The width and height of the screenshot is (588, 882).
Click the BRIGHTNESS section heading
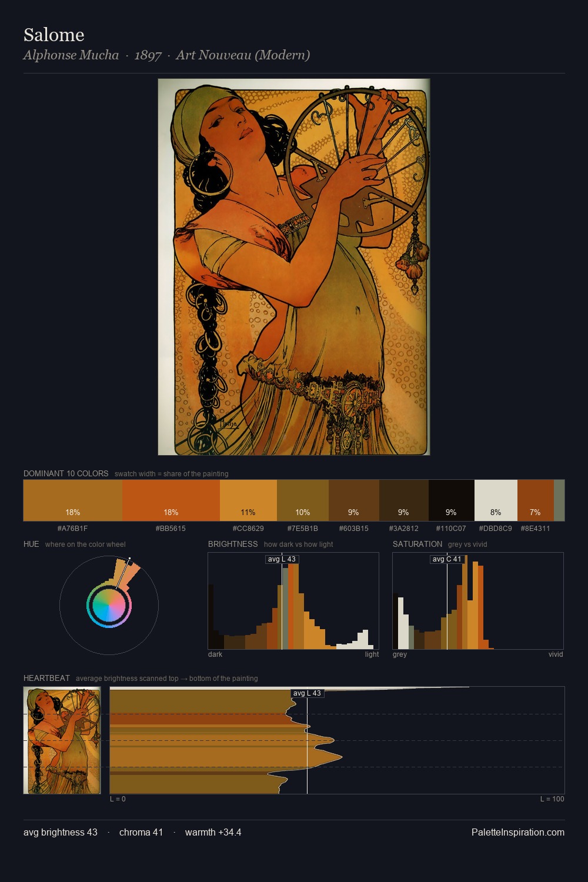tap(233, 544)
